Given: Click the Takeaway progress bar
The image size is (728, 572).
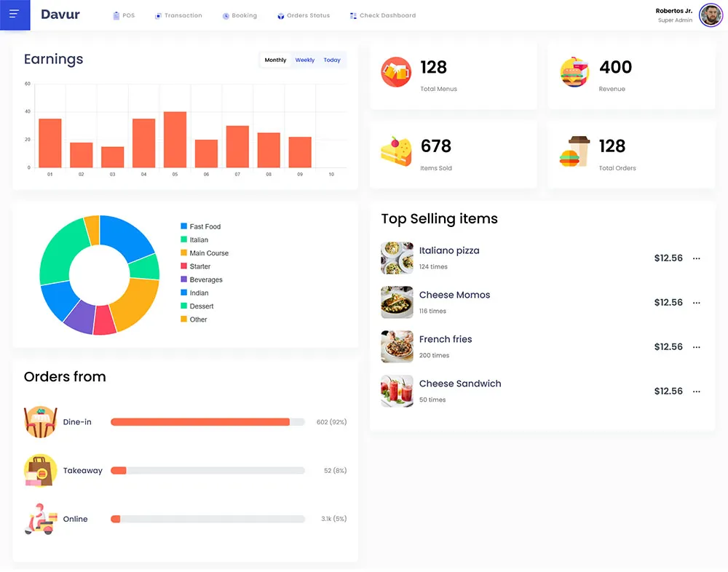Looking at the screenshot, I should [207, 470].
